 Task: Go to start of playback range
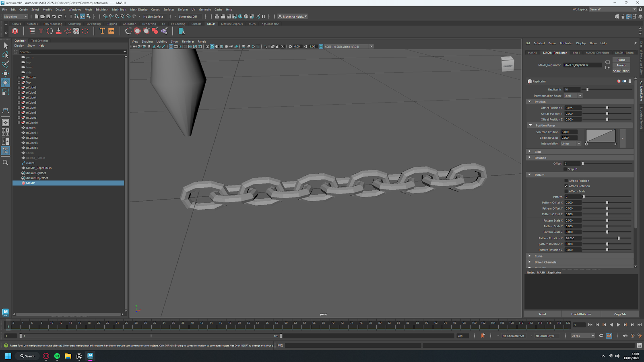coord(590,325)
